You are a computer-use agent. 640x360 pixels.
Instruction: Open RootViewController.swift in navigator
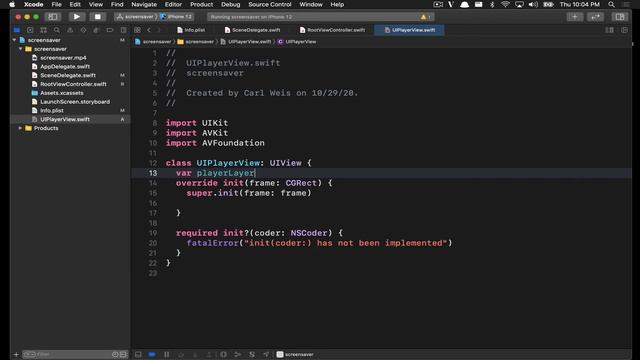[x=73, y=84]
